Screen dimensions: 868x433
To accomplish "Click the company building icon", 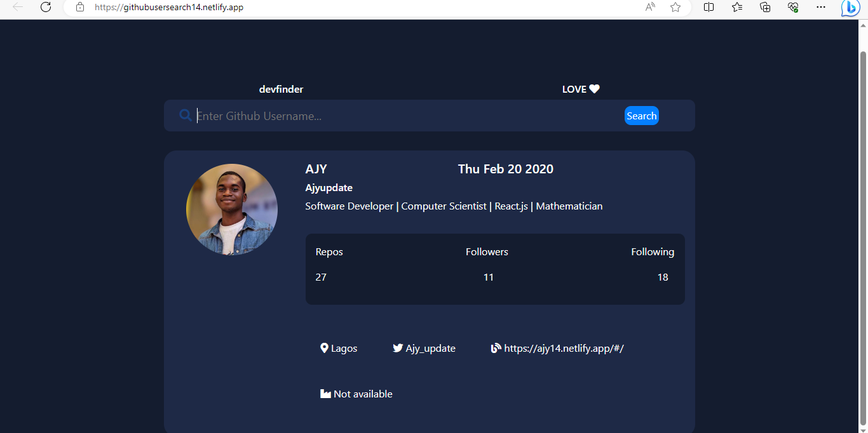I will (325, 394).
